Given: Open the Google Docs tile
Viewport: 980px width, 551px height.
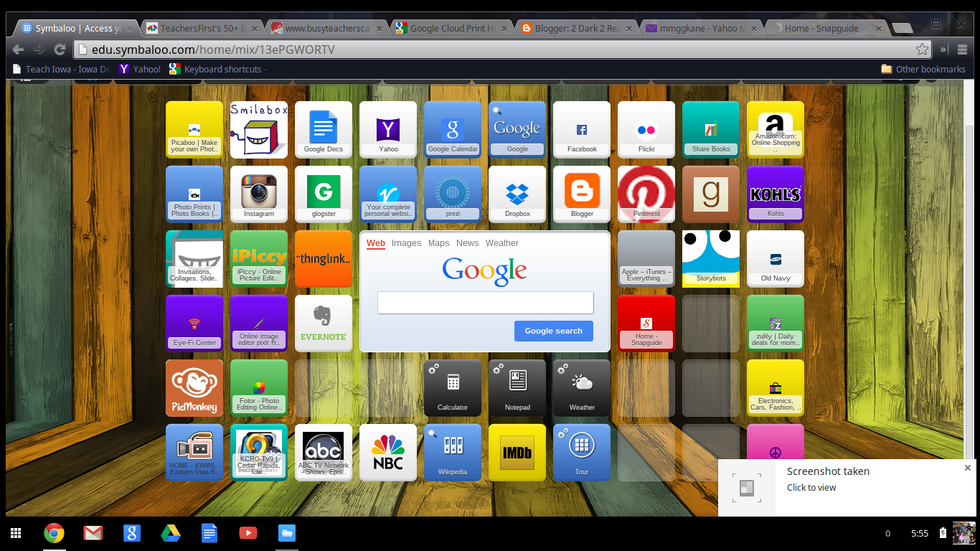Looking at the screenshot, I should coord(323,129).
